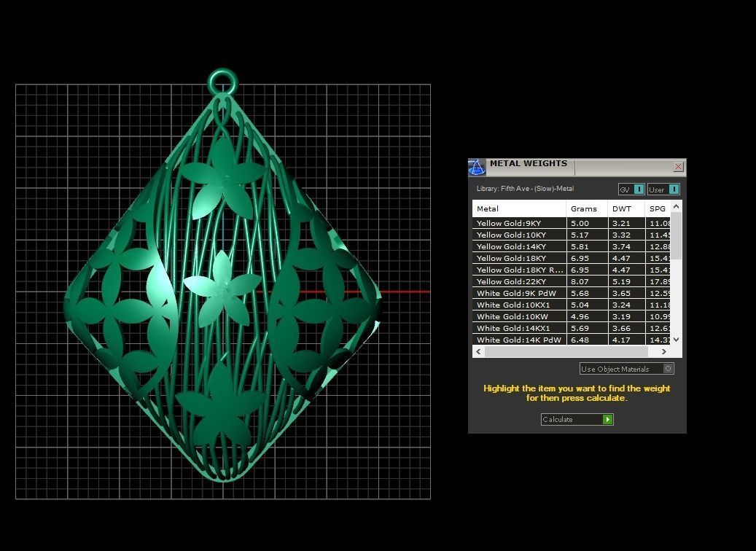Screen dimensions: 756x551
Task: Click the Metal Weights scale icon
Action: (x=476, y=168)
